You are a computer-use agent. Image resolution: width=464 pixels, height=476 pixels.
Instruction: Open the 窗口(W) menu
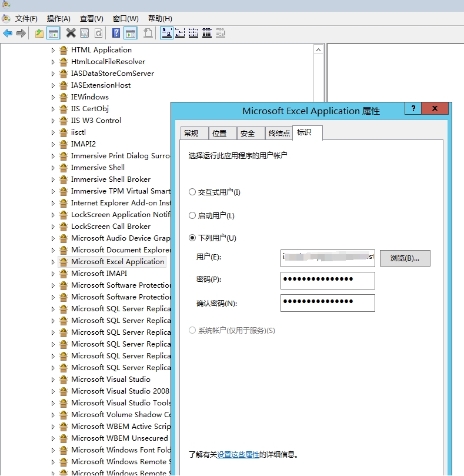(125, 19)
